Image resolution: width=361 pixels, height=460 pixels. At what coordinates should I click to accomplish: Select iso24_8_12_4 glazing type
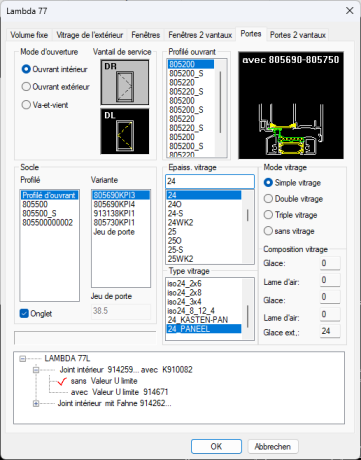click(191, 311)
